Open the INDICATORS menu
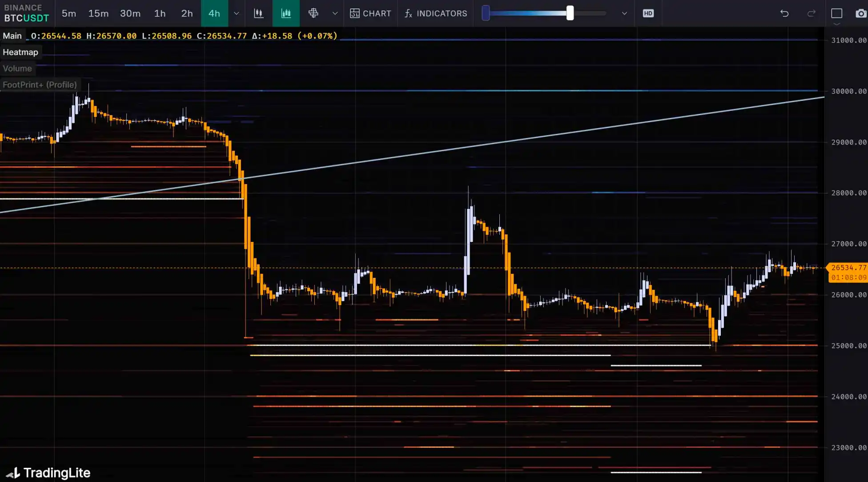 click(x=436, y=13)
